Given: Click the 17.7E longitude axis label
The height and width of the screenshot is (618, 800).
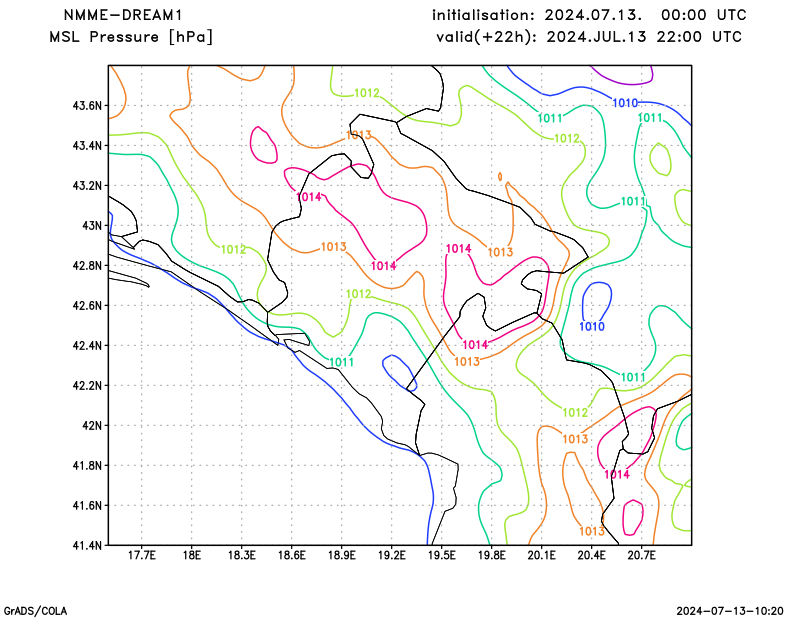Looking at the screenshot, I should [141, 555].
